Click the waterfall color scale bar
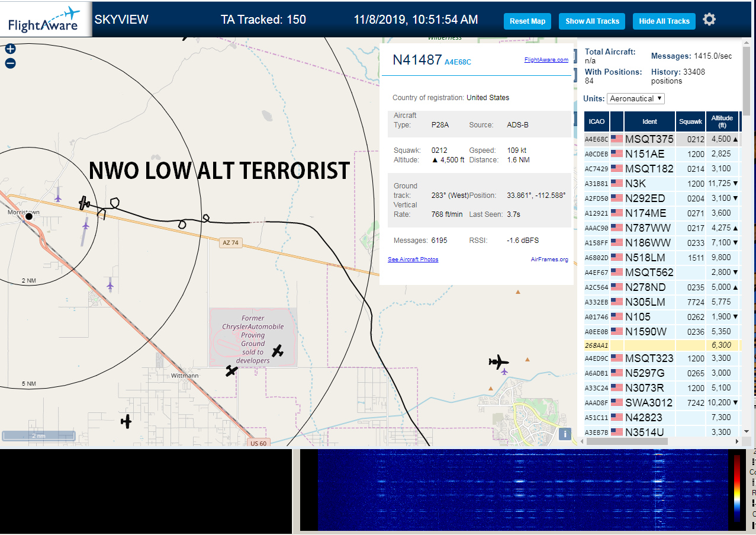Image resolution: width=756 pixels, height=535 pixels. click(x=736, y=489)
